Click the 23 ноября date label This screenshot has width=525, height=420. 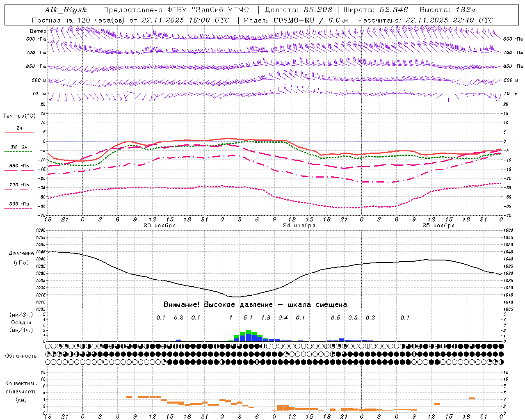point(160,225)
